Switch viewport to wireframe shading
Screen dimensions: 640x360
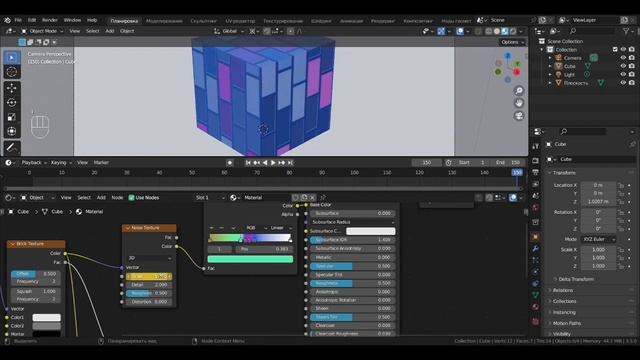point(489,31)
